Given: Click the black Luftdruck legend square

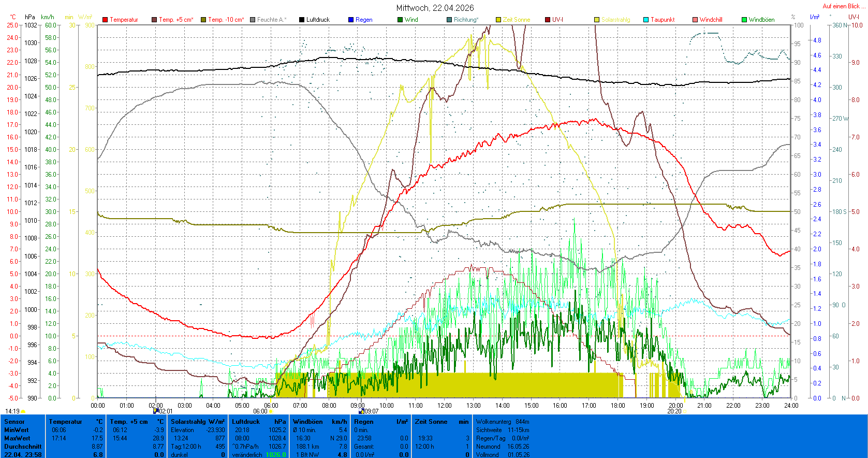Looking at the screenshot, I should [302, 20].
